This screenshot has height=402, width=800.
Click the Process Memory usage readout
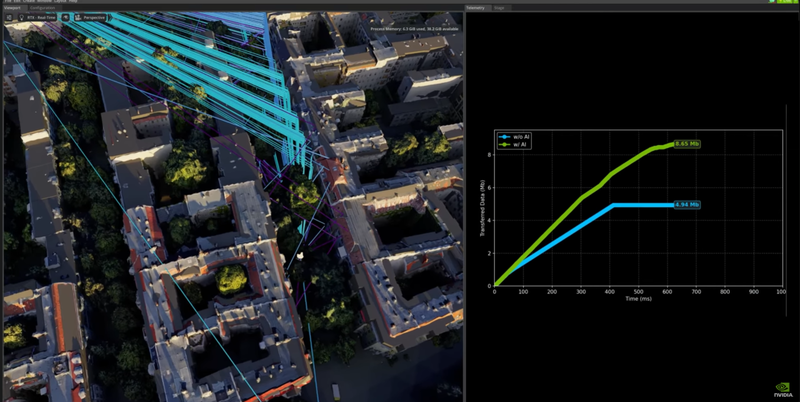414,29
